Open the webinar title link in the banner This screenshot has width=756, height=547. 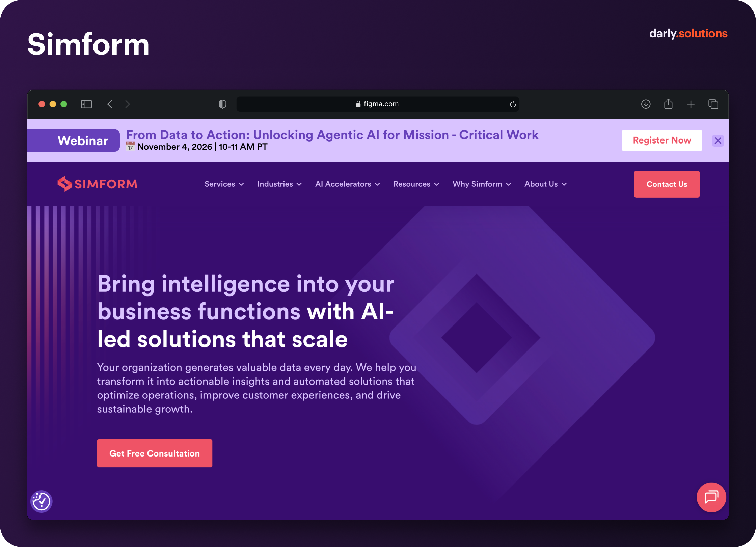pyautogui.click(x=332, y=135)
